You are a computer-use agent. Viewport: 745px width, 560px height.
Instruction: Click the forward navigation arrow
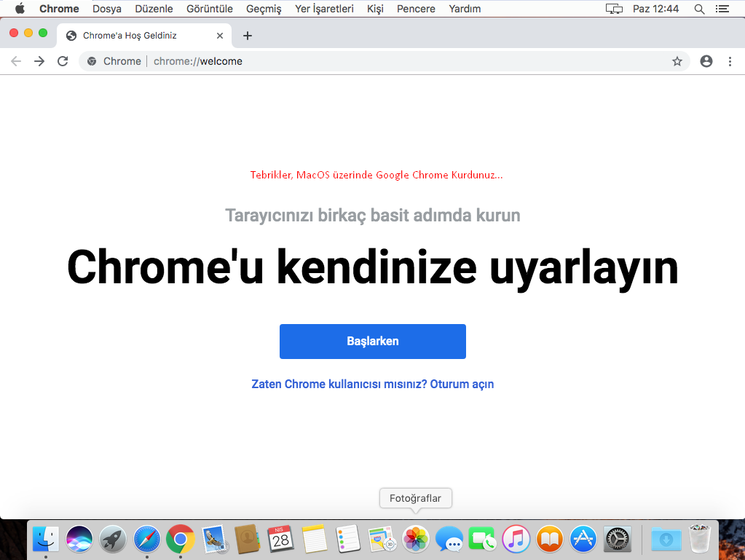point(39,61)
